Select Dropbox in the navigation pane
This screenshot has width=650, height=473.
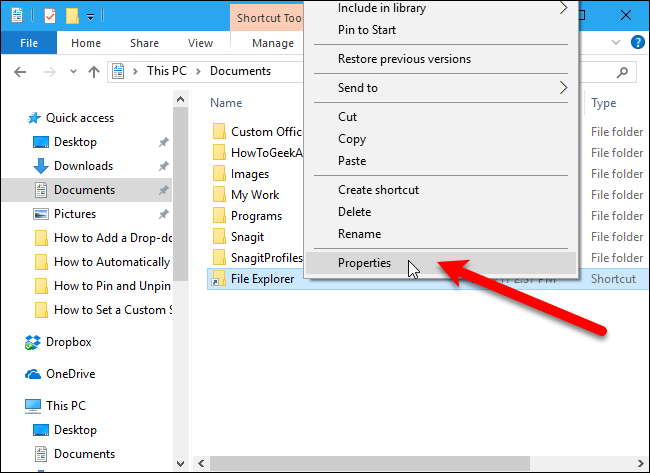click(x=68, y=342)
